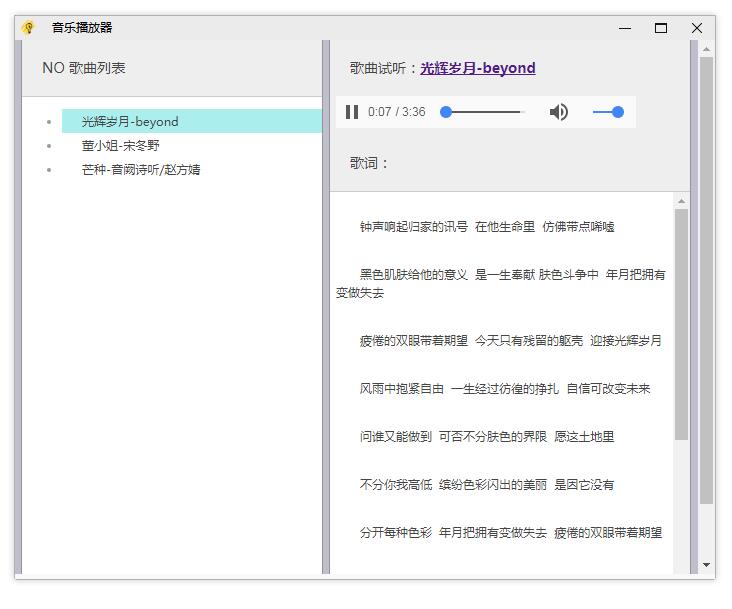Screen dimensions: 732x609
Task: Click lyric line starting 分开每种色彩
Action: [x=511, y=532]
